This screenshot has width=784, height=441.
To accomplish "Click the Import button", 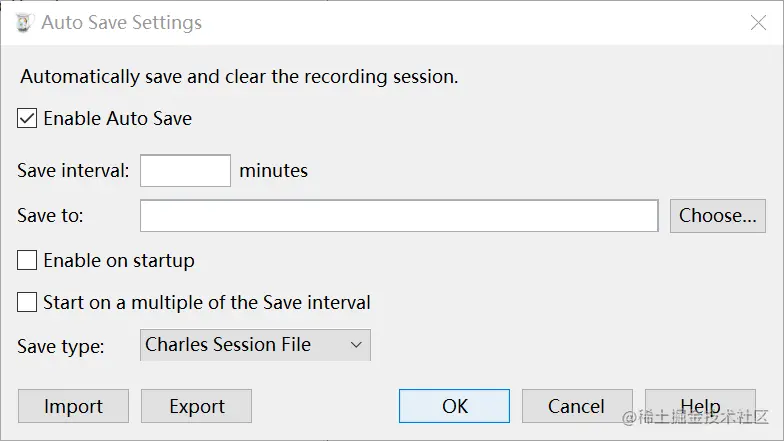I will pyautogui.click(x=74, y=406).
